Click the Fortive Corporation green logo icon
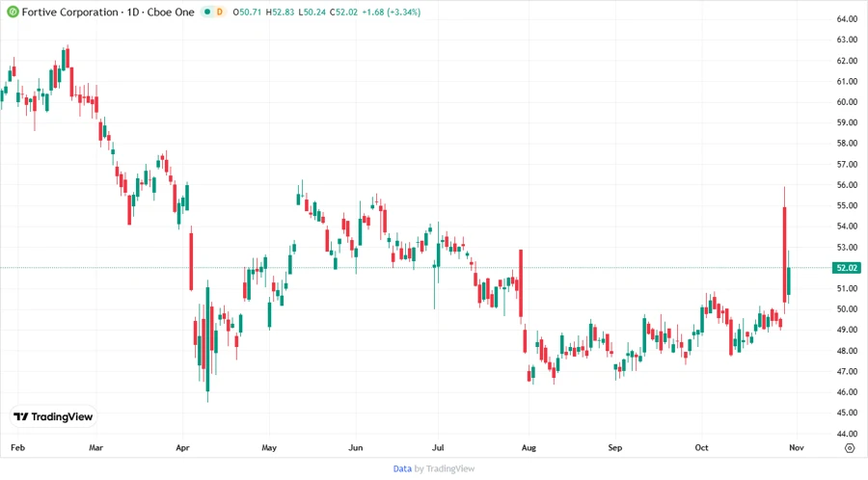The width and height of the screenshot is (868, 480). pyautogui.click(x=13, y=12)
